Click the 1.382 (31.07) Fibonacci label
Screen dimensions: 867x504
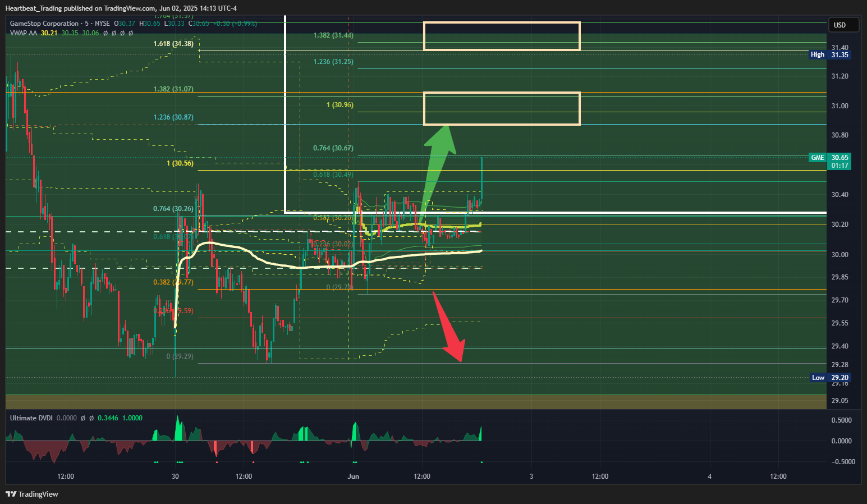pyautogui.click(x=173, y=89)
